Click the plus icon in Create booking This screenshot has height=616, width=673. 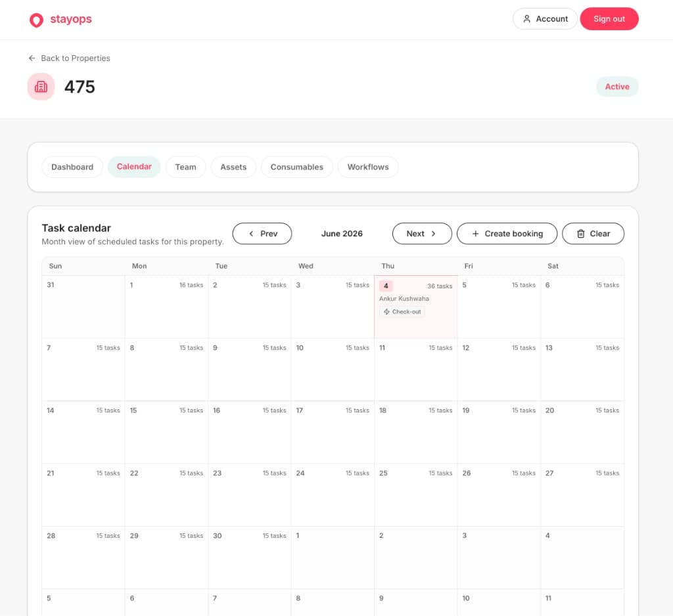coord(475,233)
